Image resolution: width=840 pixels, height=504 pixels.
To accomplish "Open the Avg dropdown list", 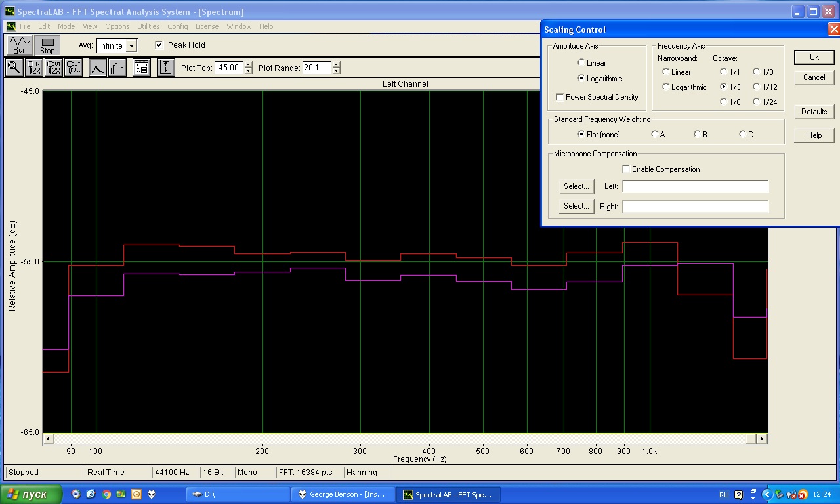I will (x=132, y=46).
